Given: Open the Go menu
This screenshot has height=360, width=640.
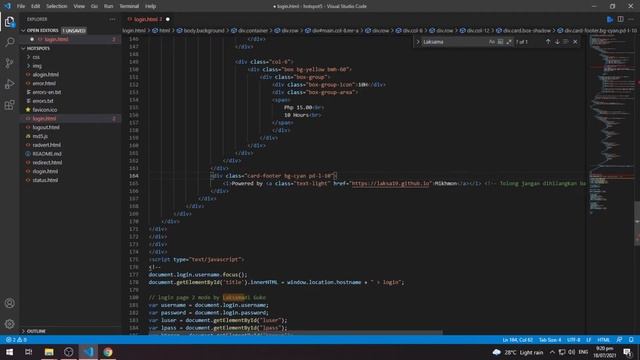Looking at the screenshot, I should pyautogui.click(x=94, y=6).
